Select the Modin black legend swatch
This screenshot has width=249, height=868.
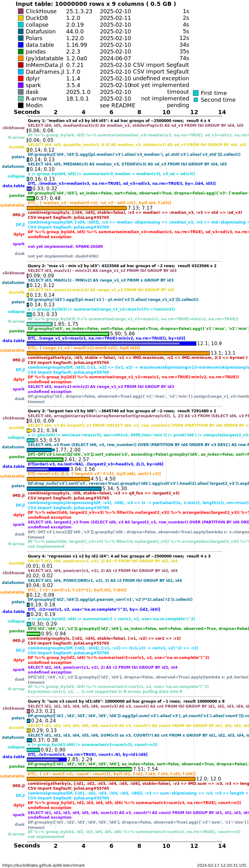[21, 105]
